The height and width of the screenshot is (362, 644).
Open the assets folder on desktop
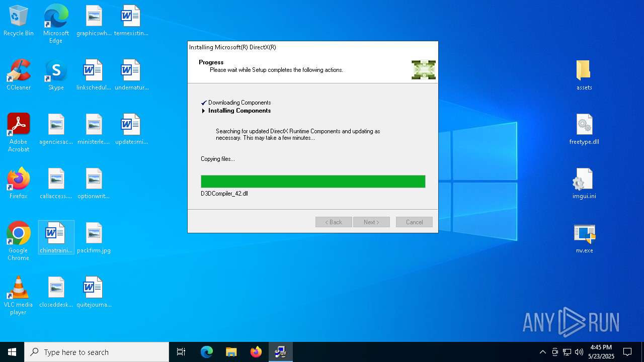point(584,75)
